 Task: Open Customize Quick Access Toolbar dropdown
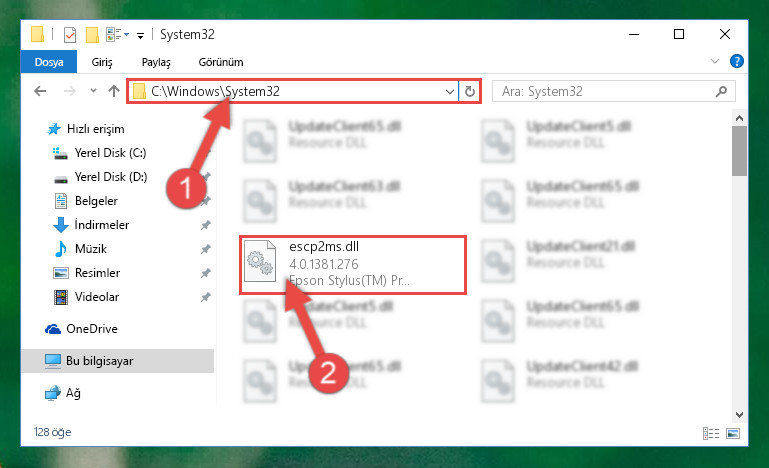click(140, 35)
